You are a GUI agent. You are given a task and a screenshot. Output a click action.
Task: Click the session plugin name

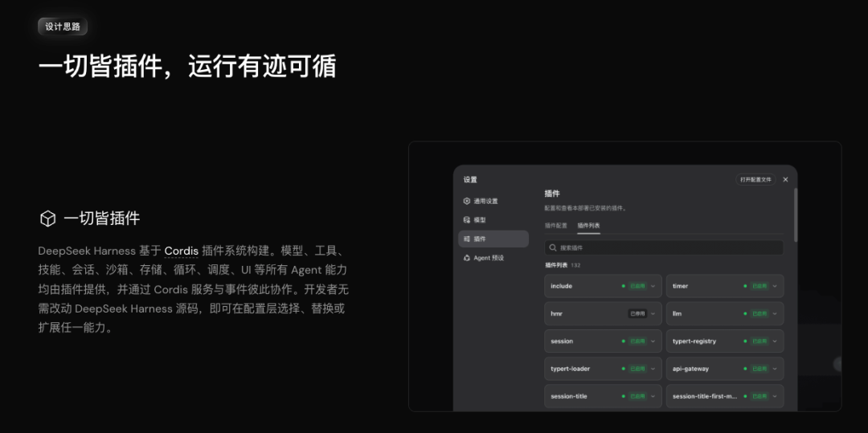click(x=562, y=341)
